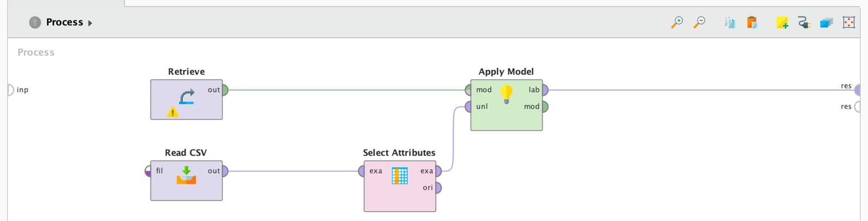Select the Apply Model lightbulb icon

506,94
